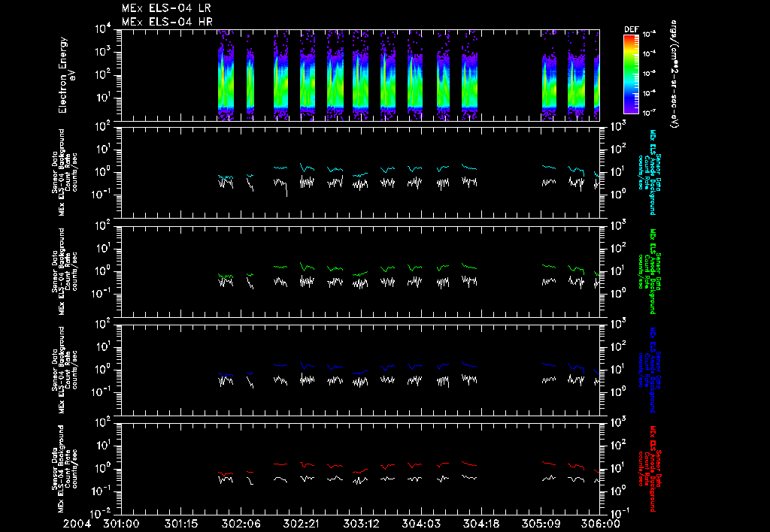The image size is (770, 532).
Task: Click the "Electron Energy eV" axis label
Action: (66, 75)
